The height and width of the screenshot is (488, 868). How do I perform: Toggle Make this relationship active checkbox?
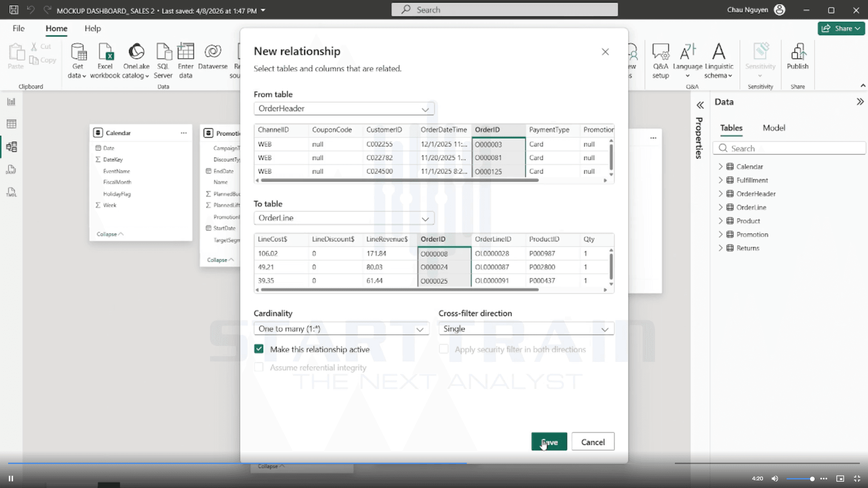pos(259,349)
